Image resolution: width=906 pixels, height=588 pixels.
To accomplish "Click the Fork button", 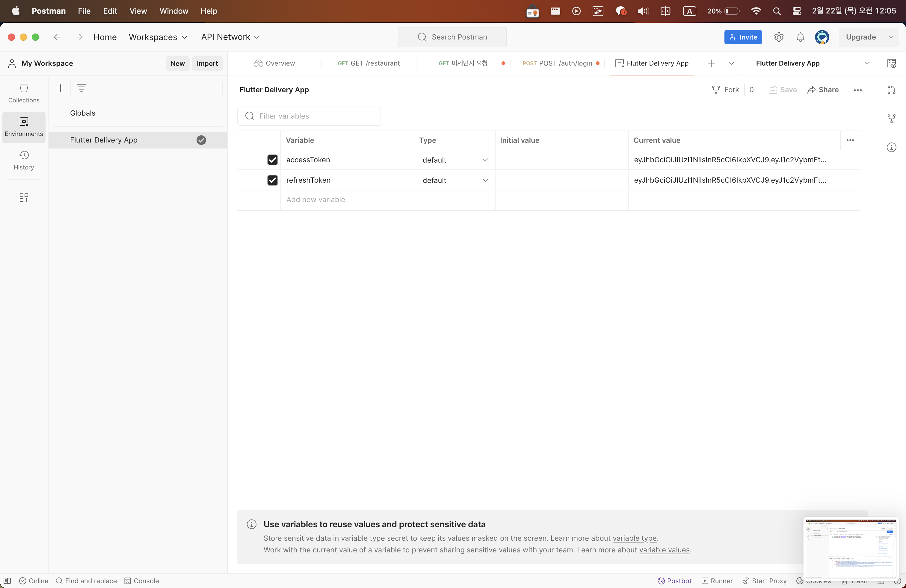I will click(725, 90).
